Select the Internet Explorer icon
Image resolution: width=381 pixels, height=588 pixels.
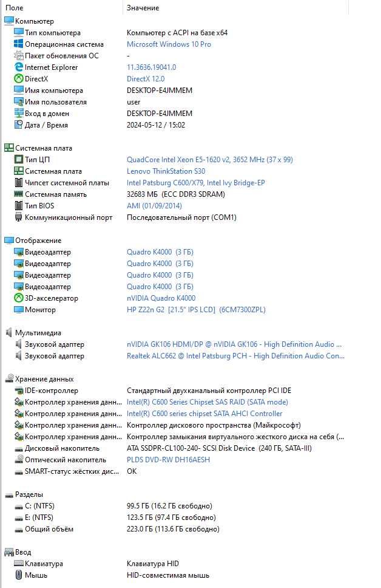[x=19, y=67]
